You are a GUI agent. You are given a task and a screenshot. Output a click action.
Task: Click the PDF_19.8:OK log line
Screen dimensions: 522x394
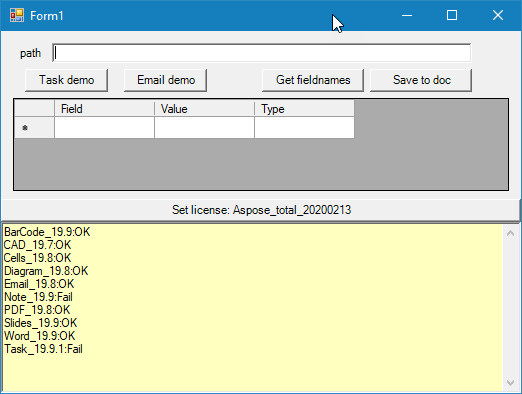pos(37,310)
